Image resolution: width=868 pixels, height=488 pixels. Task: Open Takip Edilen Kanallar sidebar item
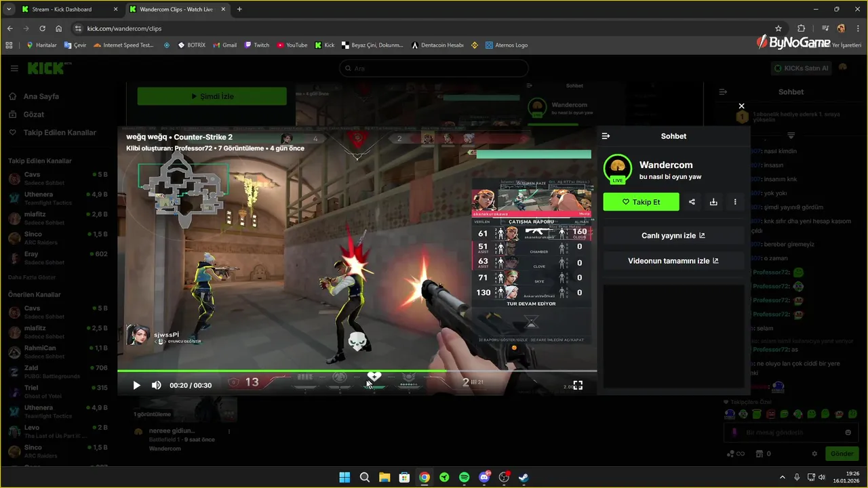(x=53, y=133)
